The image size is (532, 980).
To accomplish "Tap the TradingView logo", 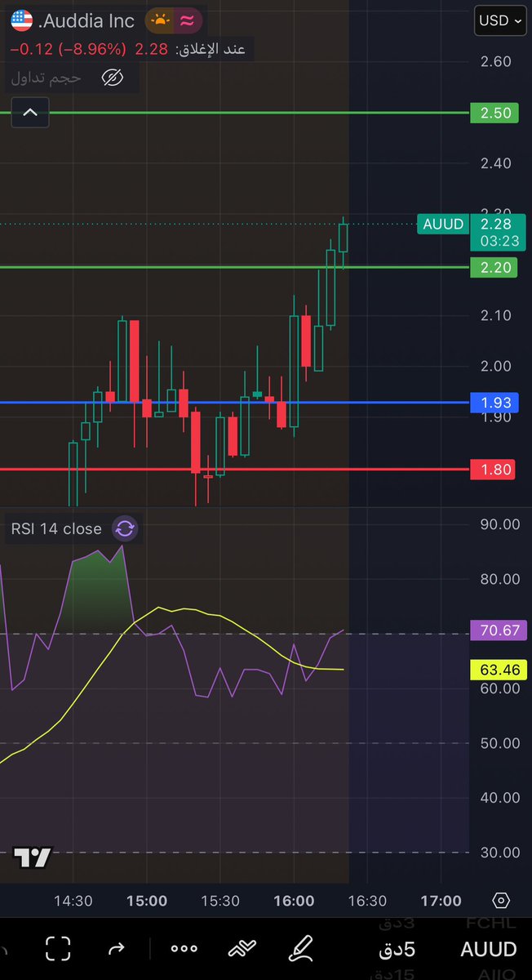I will point(33,858).
